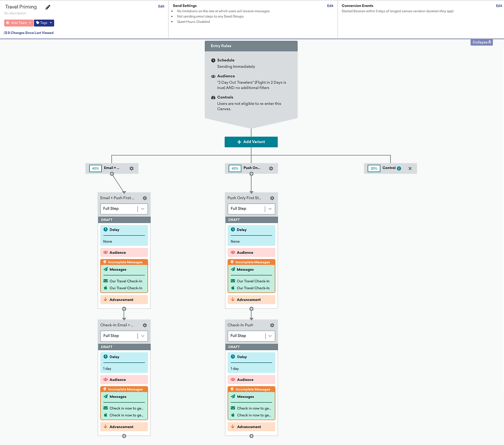Open Full Step dropdown in Check-In Email step
The image size is (504, 445).
124,336
